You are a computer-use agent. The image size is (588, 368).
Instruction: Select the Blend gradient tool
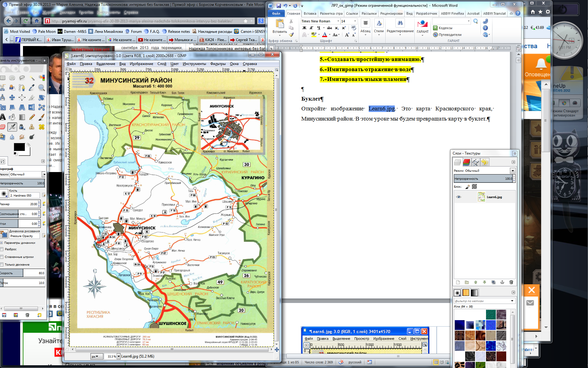pos(22,117)
